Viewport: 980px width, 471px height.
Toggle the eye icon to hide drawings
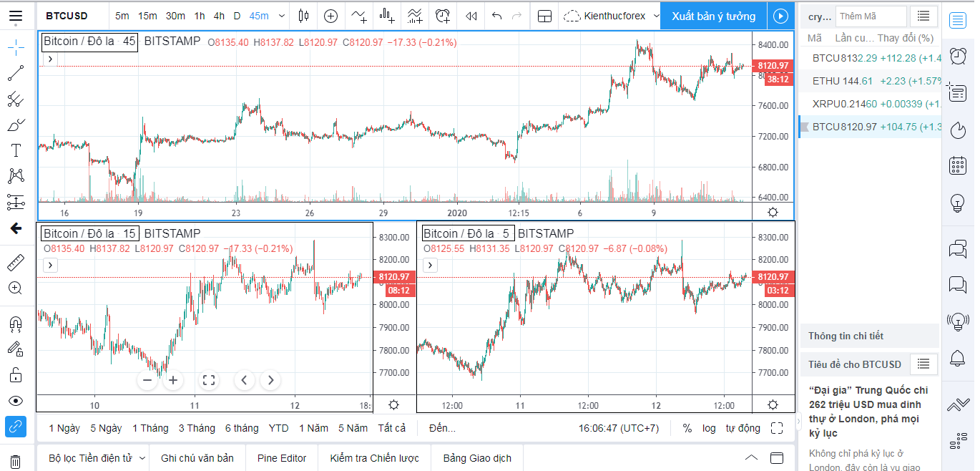click(16, 401)
